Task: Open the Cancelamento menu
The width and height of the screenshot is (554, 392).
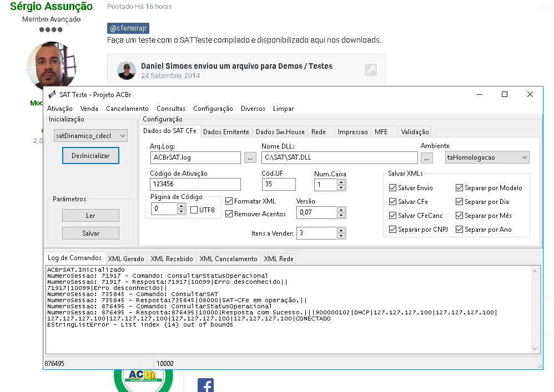Action: 127,109
